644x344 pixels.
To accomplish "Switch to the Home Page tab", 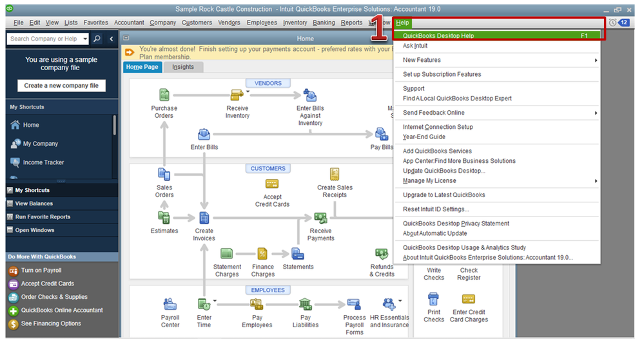I will tap(142, 67).
